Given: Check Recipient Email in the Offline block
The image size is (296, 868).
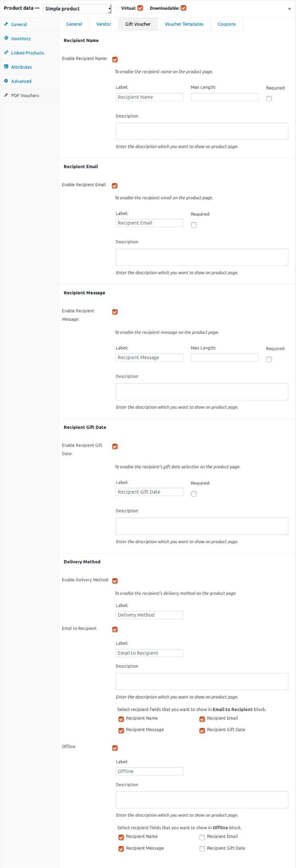Looking at the screenshot, I should [x=202, y=837].
